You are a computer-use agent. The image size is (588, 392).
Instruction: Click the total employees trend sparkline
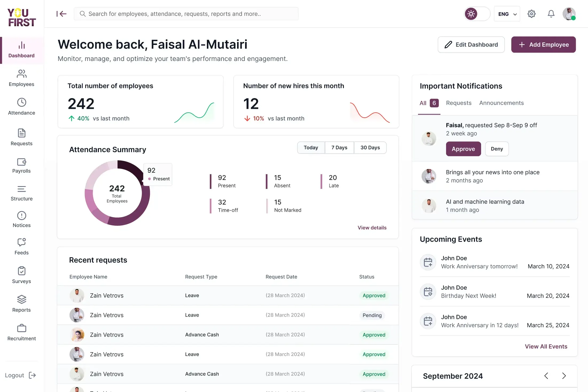coord(194,112)
